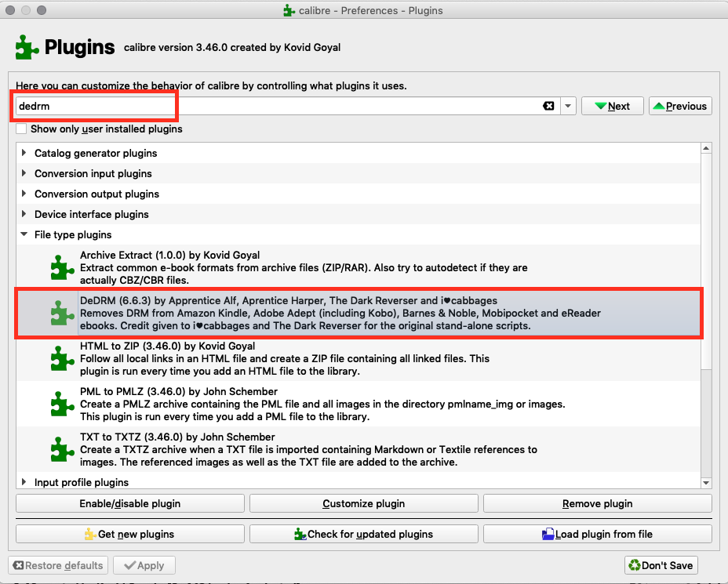The height and width of the screenshot is (584, 728).
Task: Collapse the File type plugins category
Action: click(25, 235)
